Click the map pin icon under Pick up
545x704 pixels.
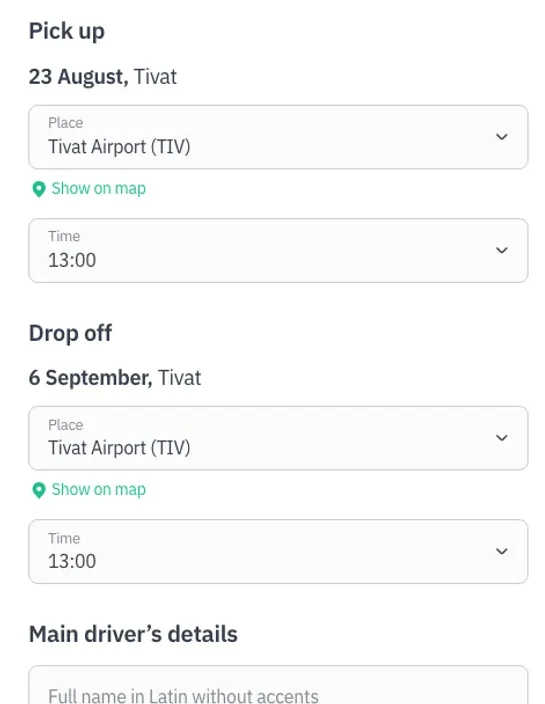[x=39, y=189]
